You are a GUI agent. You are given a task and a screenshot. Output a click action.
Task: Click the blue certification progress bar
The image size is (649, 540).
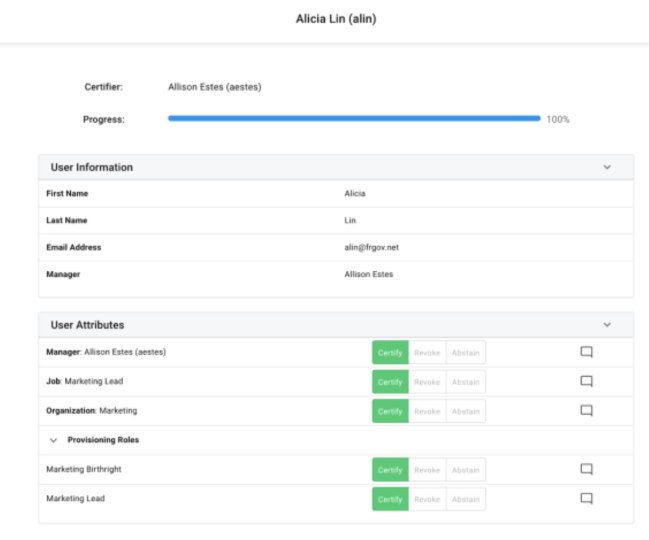pyautogui.click(x=354, y=118)
